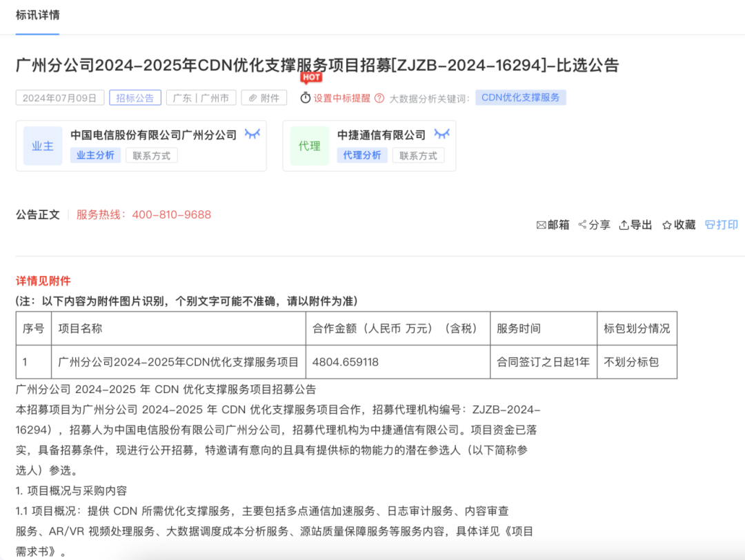745x560 pixels.
Task: Click the 公告正文 heading
Action: click(38, 214)
